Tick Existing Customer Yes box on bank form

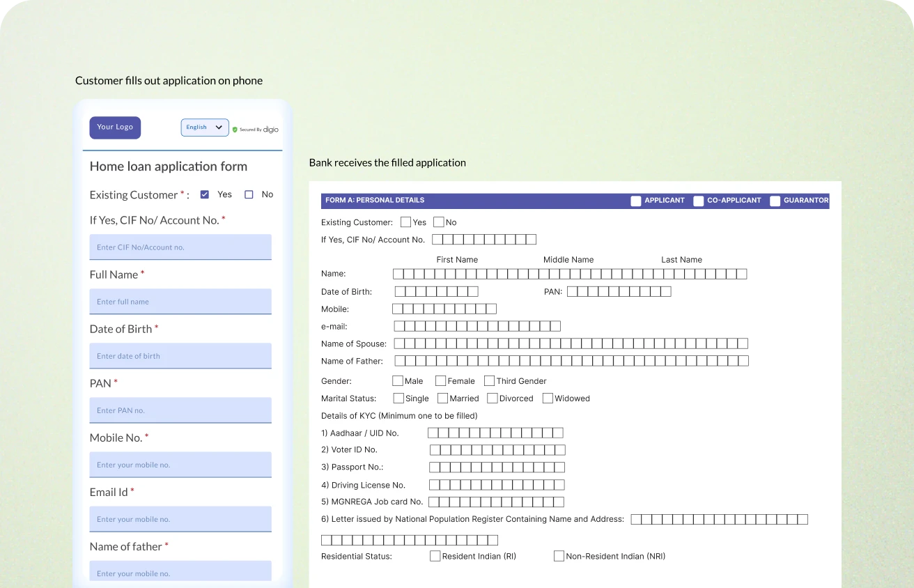[x=405, y=222]
